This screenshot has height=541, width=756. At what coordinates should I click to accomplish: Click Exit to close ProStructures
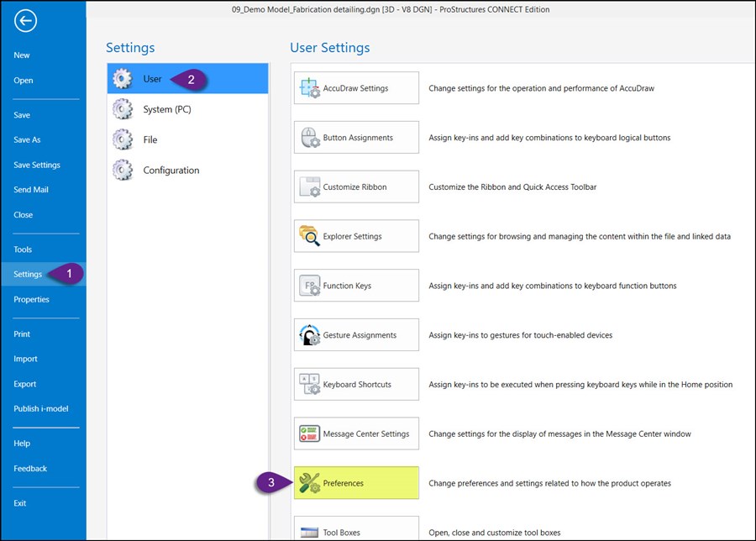coord(19,502)
